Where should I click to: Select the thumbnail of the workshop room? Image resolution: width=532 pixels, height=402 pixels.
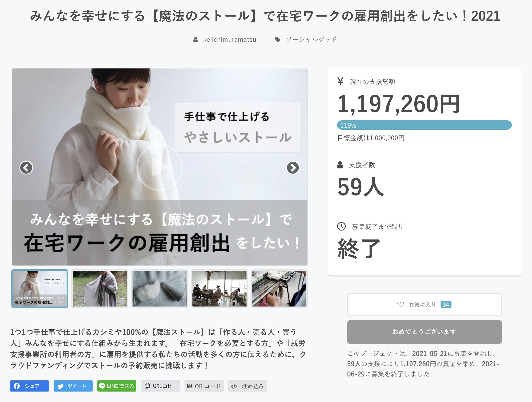(x=219, y=288)
